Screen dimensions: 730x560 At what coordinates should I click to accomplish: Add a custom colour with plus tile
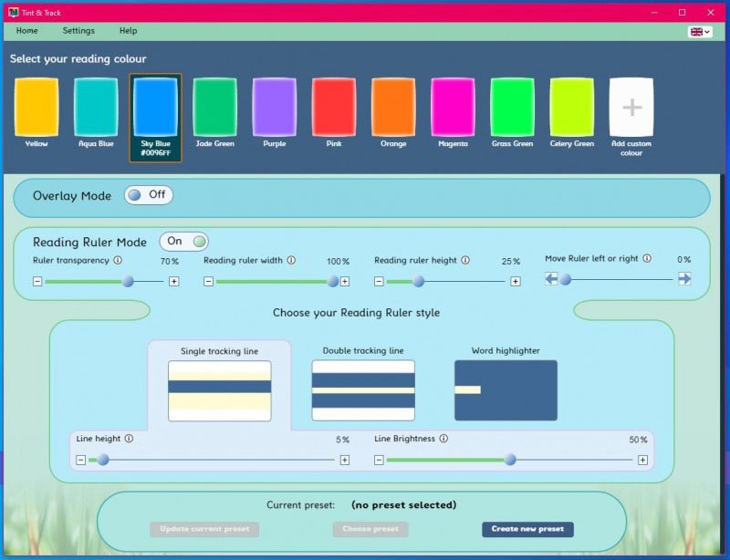point(631,108)
